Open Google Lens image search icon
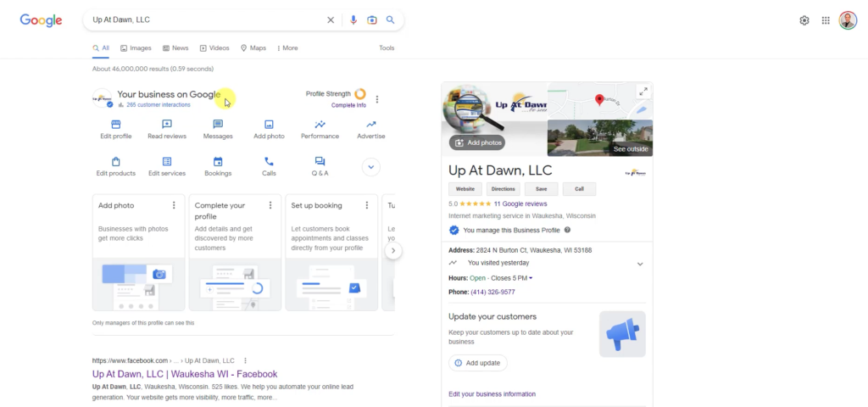 click(372, 20)
